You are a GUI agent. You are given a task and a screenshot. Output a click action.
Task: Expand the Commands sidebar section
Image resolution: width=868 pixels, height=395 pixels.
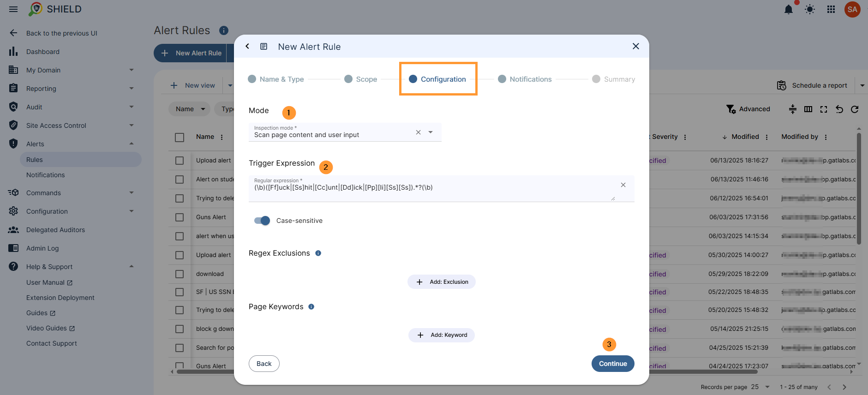(132, 193)
